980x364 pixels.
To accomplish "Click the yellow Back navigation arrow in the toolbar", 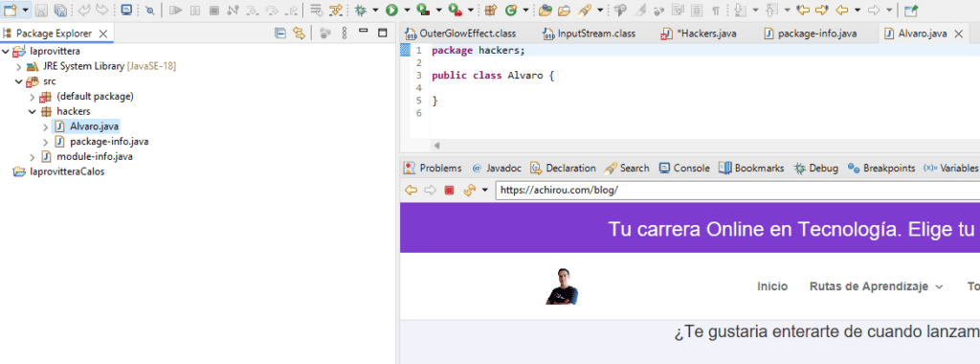I will pos(842,10).
